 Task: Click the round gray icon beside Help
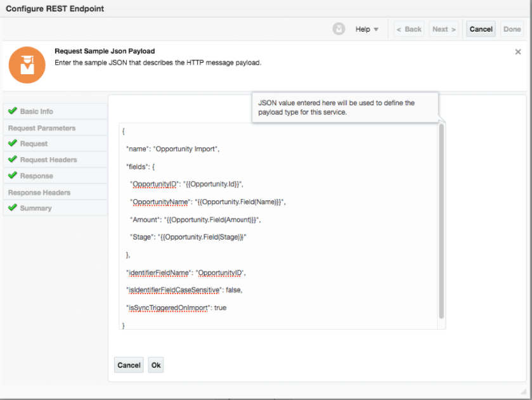[339, 29]
